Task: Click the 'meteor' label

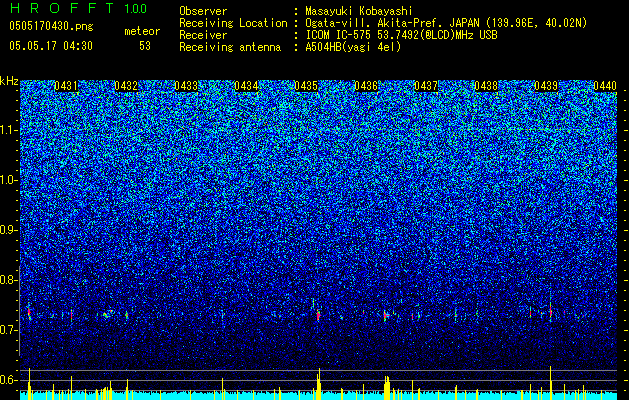Action: 142,31
